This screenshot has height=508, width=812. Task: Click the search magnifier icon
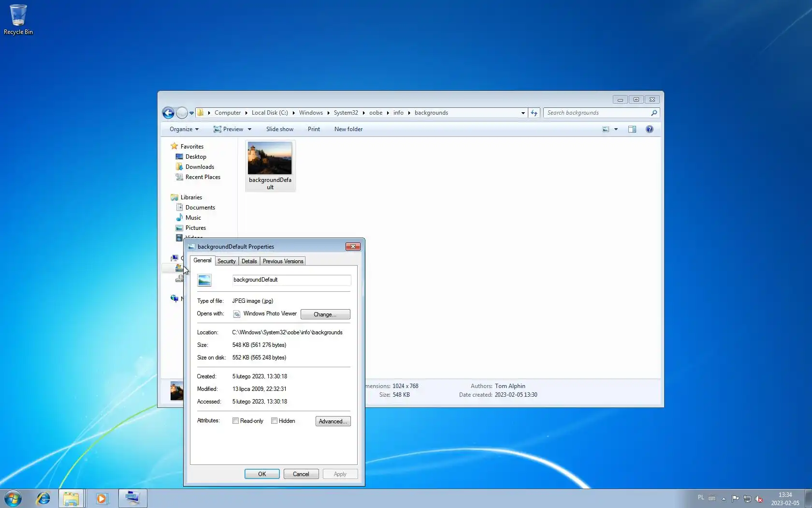click(x=654, y=113)
